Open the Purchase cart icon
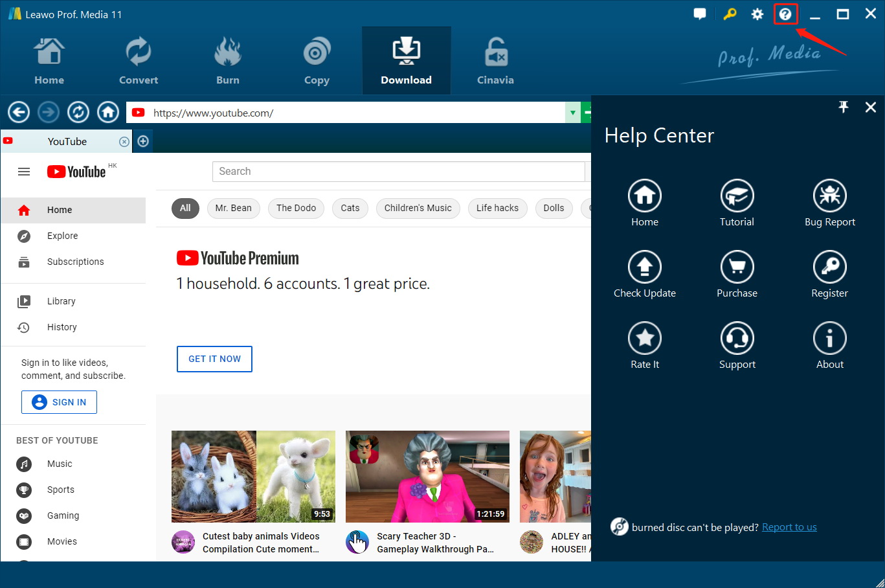Image resolution: width=885 pixels, height=588 pixels. [737, 267]
